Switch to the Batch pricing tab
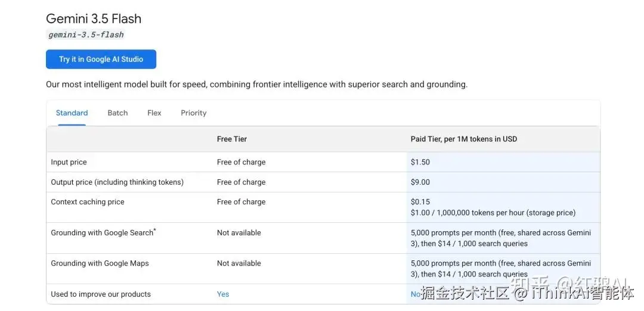Viewport: 644px width, 311px height. point(117,113)
